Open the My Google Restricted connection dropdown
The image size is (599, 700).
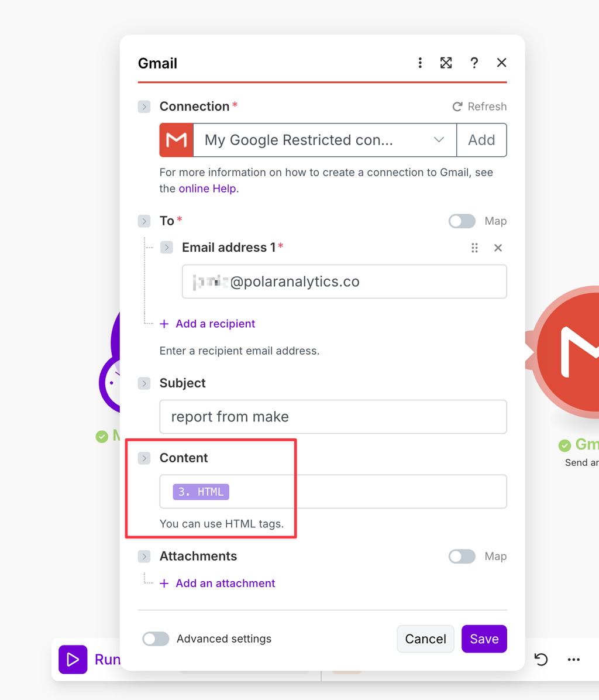coord(325,140)
